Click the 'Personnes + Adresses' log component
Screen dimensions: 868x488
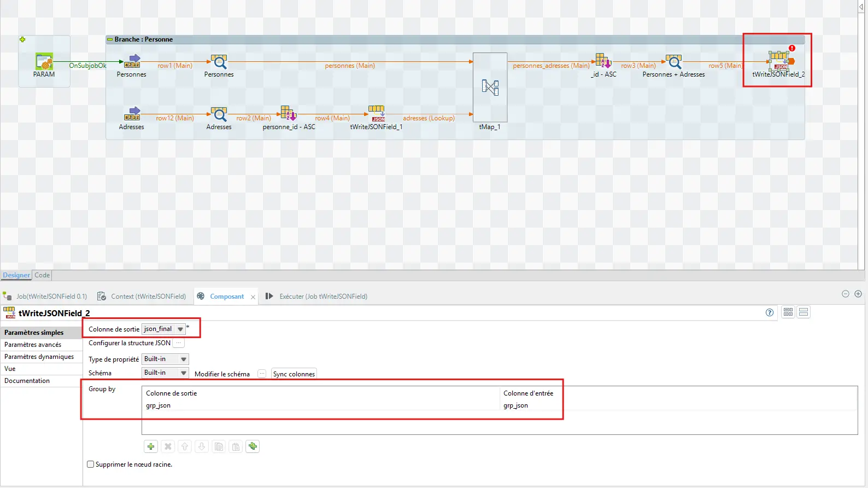pos(673,61)
